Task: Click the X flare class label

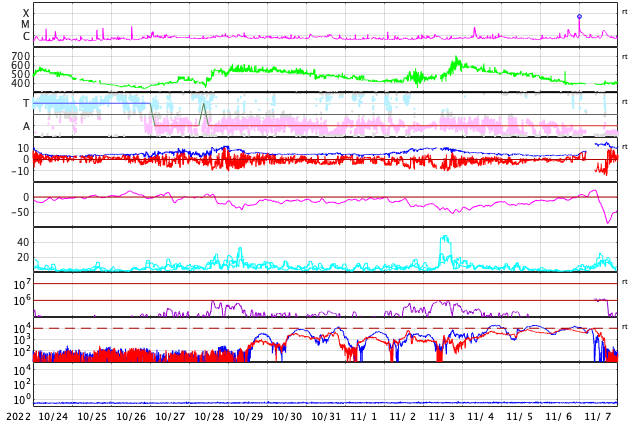Action: (x=26, y=13)
